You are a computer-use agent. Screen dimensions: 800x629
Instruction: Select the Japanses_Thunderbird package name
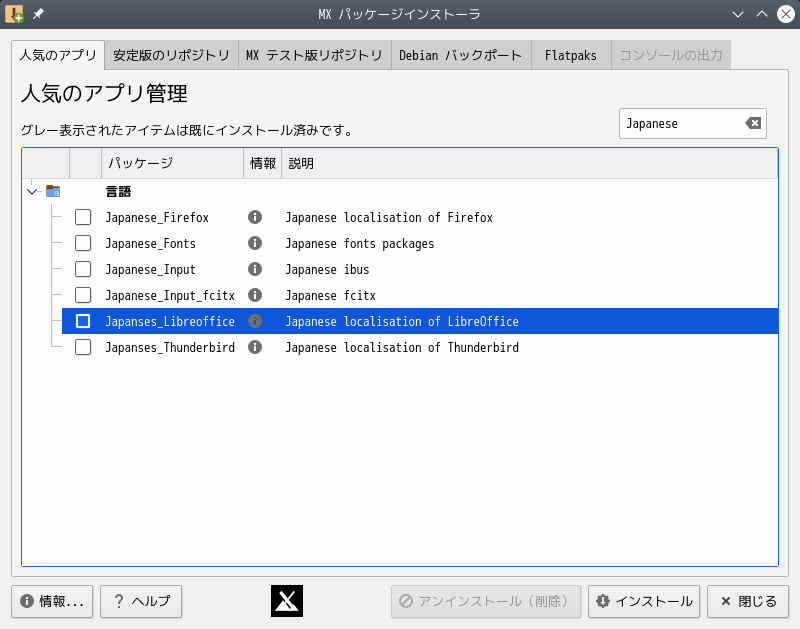click(170, 347)
